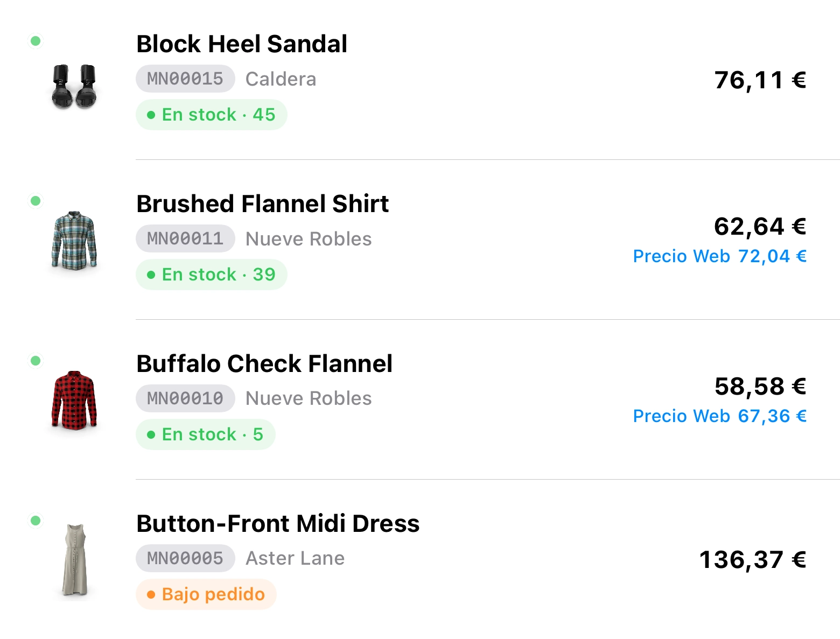Click green status dot beside Button-Front Midi Dress

(36, 521)
